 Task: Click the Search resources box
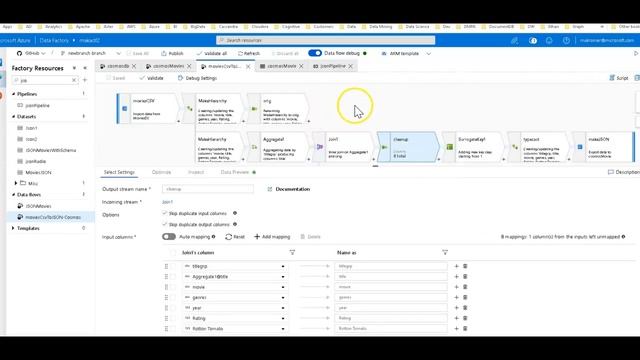coord(325,40)
